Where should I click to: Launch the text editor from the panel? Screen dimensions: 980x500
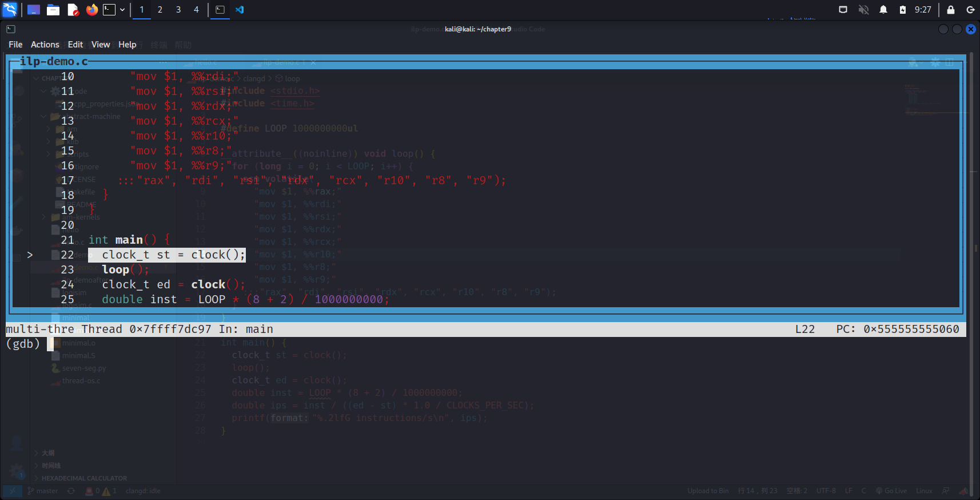click(x=73, y=10)
